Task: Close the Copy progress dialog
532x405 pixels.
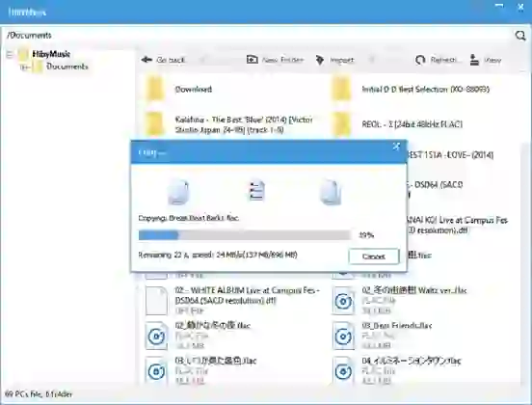Action: point(396,147)
